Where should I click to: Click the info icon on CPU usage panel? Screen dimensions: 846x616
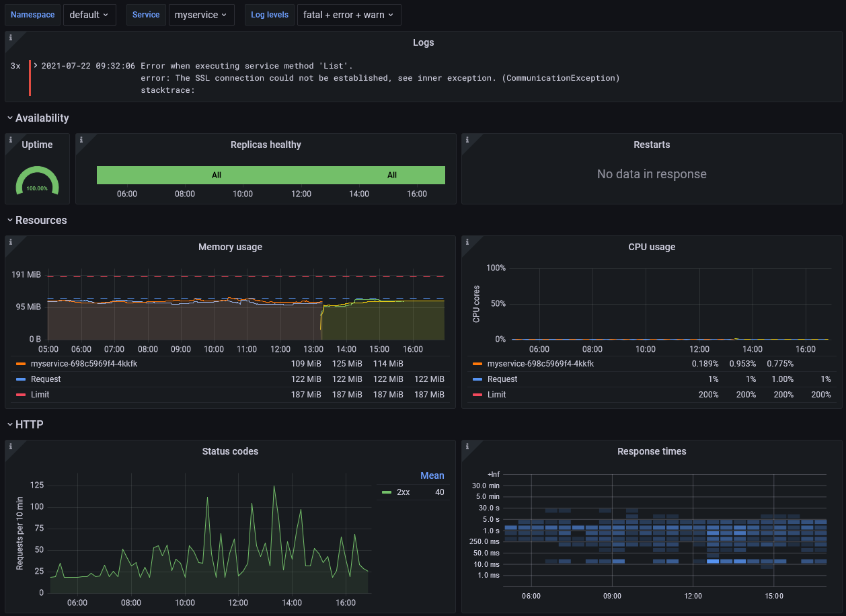tap(467, 242)
